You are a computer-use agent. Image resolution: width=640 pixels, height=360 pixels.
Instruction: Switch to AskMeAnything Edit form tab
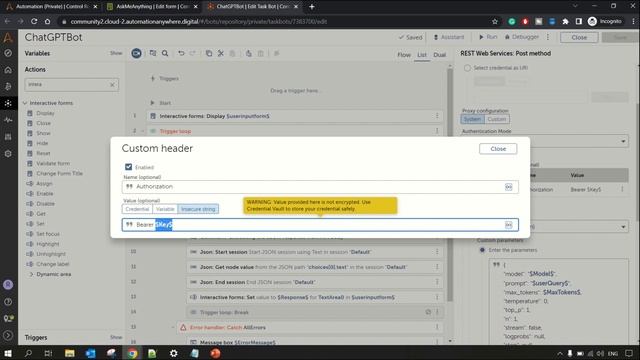153,7
